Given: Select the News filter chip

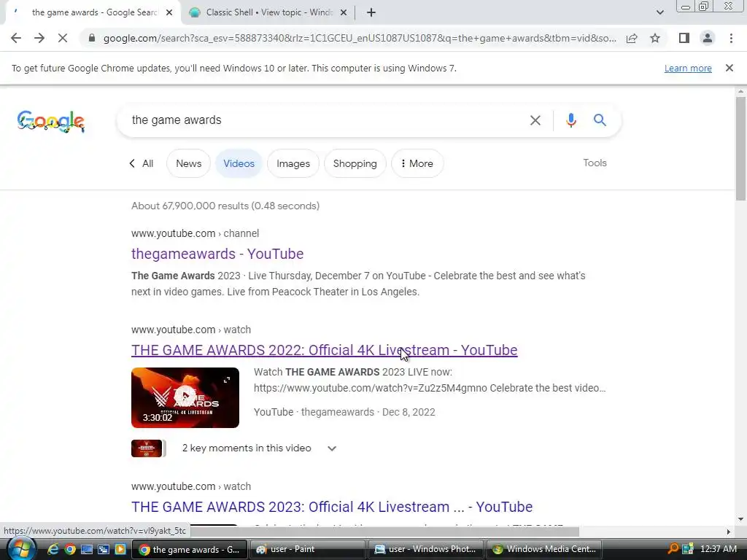Looking at the screenshot, I should [x=188, y=163].
